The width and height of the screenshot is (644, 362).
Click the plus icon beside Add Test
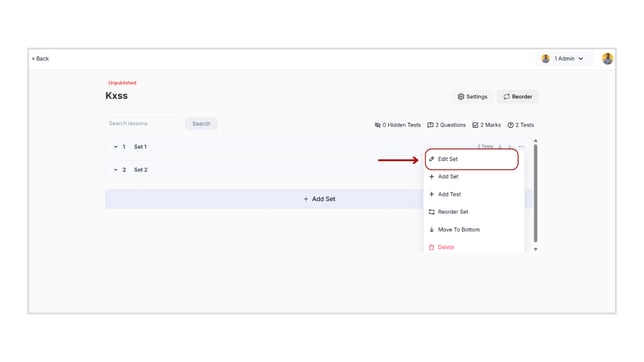coord(431,194)
